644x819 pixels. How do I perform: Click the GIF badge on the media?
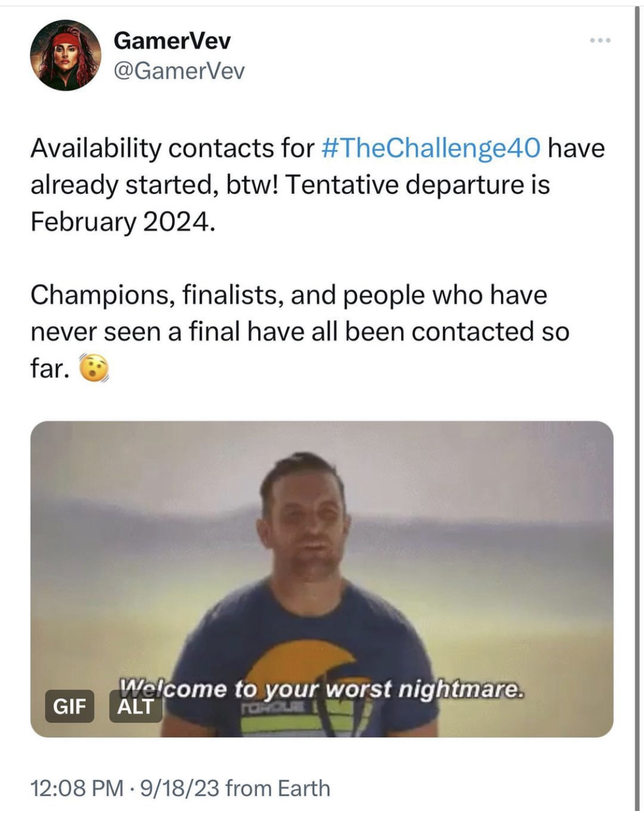69,706
